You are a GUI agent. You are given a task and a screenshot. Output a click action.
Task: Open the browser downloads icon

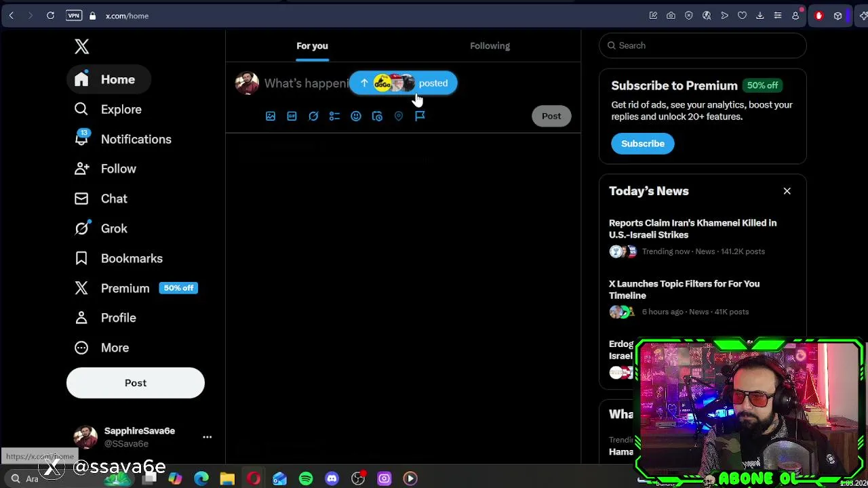click(759, 16)
